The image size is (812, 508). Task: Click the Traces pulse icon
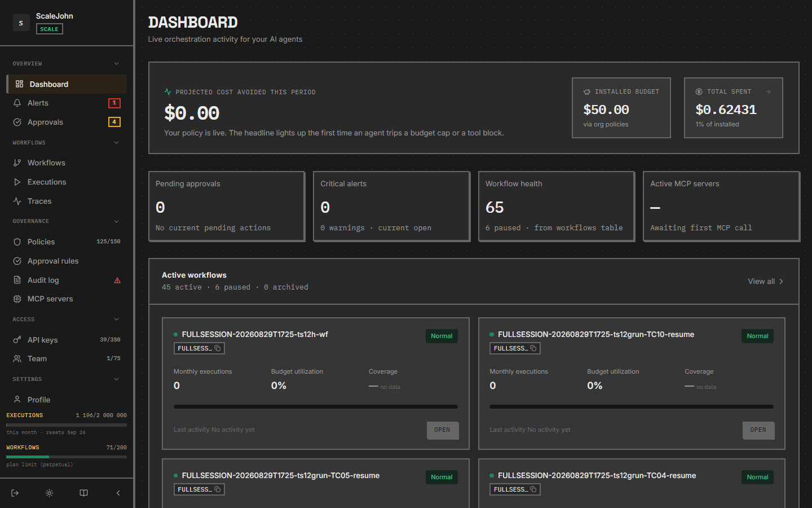(17, 201)
